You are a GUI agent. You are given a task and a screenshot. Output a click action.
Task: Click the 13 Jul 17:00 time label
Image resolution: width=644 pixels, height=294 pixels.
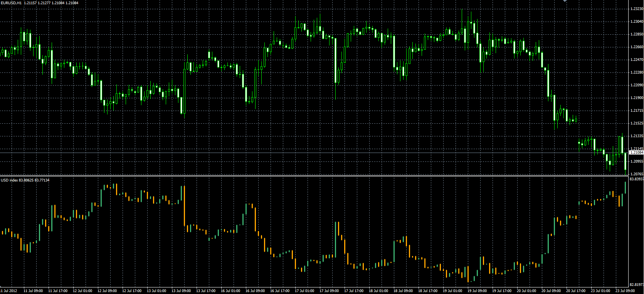coord(206,291)
